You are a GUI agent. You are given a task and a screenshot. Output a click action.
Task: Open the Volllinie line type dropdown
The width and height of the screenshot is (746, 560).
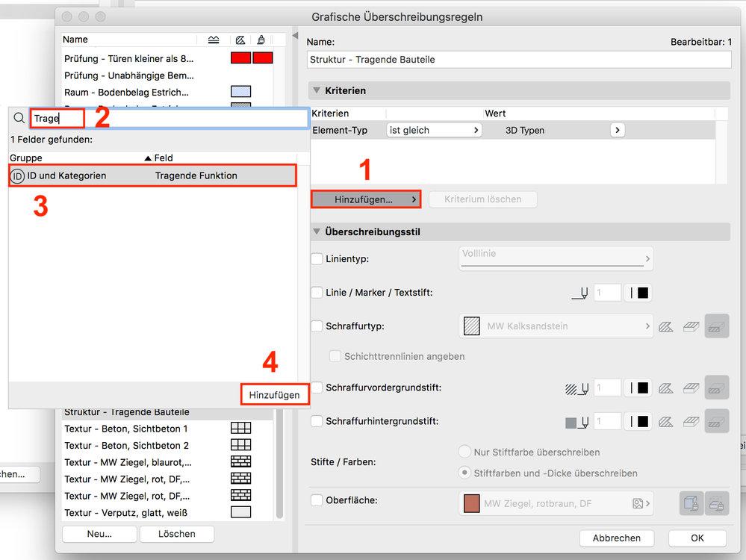pos(556,258)
